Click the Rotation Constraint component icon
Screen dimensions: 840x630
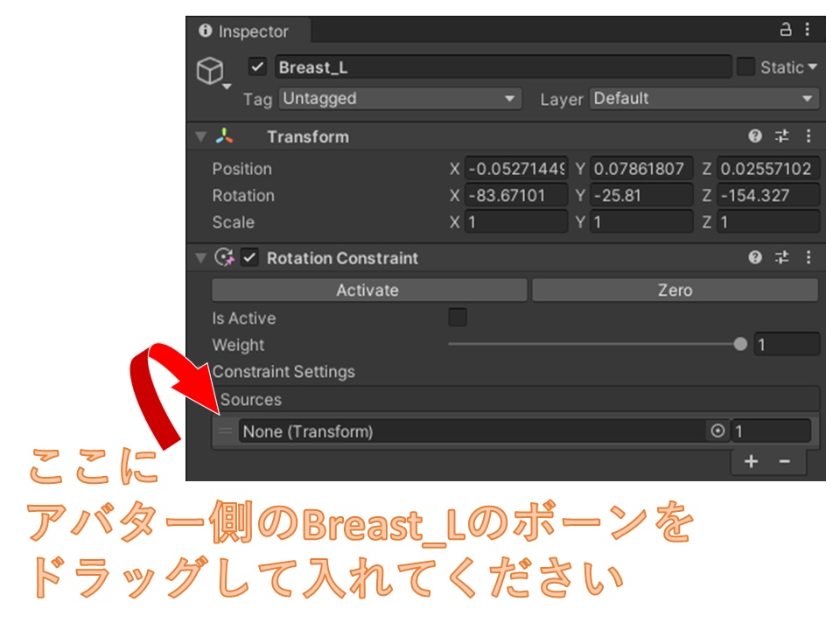tap(225, 257)
